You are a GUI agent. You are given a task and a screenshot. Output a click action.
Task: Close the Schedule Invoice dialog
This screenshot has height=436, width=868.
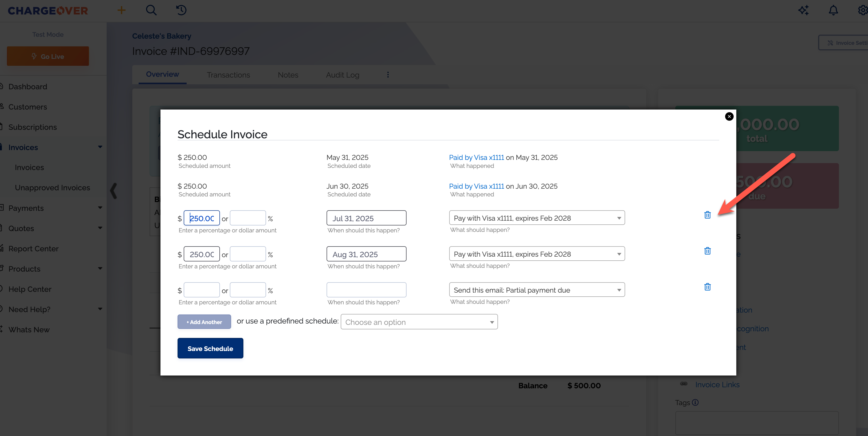729,116
